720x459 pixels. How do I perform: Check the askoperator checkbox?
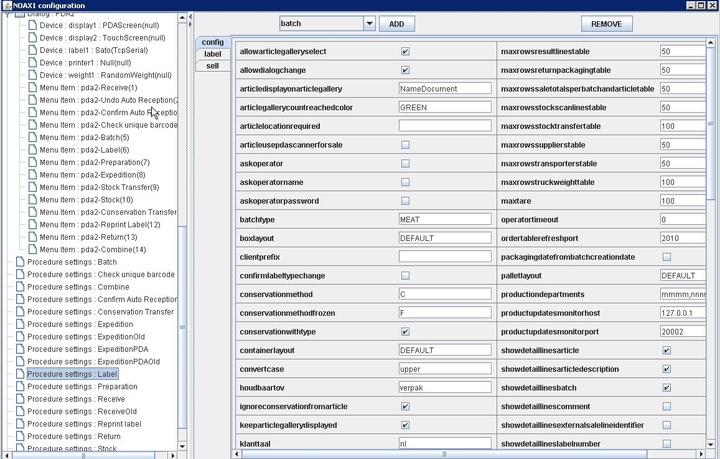(405, 163)
